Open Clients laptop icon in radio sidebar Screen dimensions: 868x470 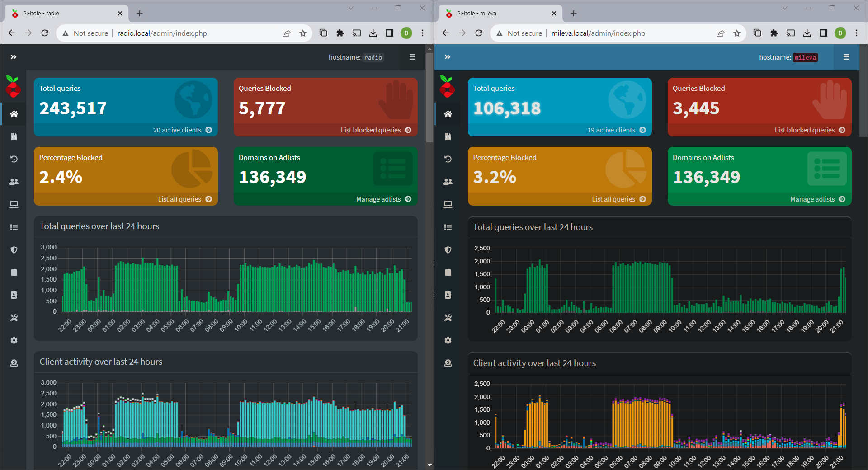click(x=14, y=204)
